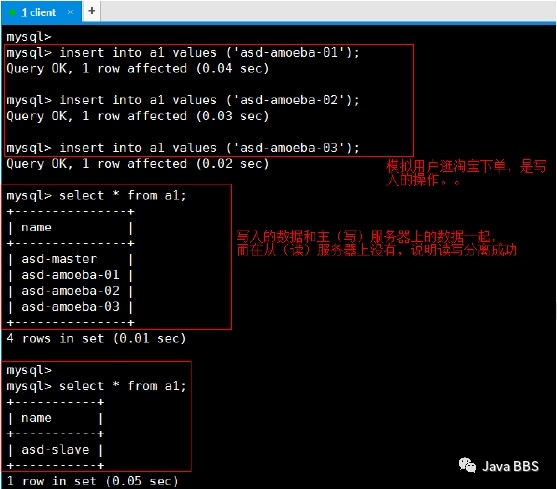Click the first insert 'asd-amoeba-01' command line
Screen dimensions: 557x489
[183, 53]
